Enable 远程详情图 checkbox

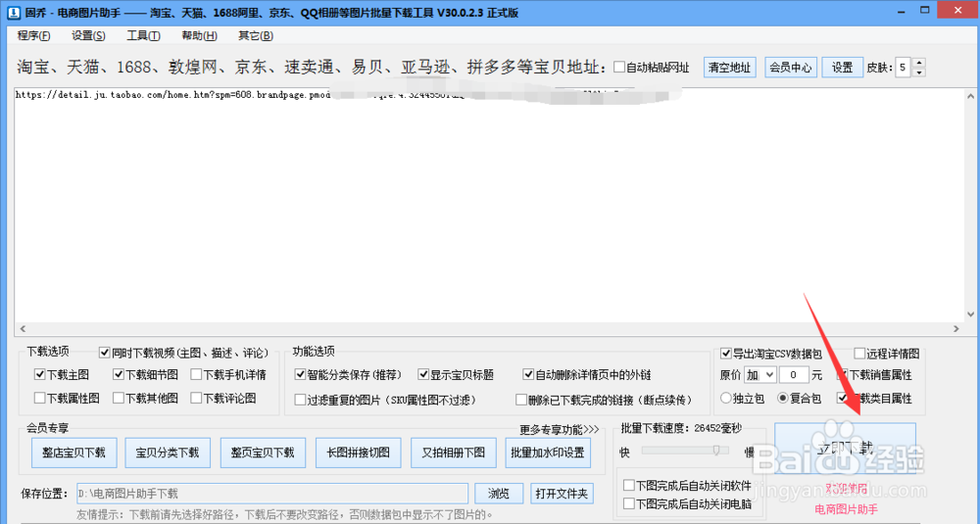(859, 354)
